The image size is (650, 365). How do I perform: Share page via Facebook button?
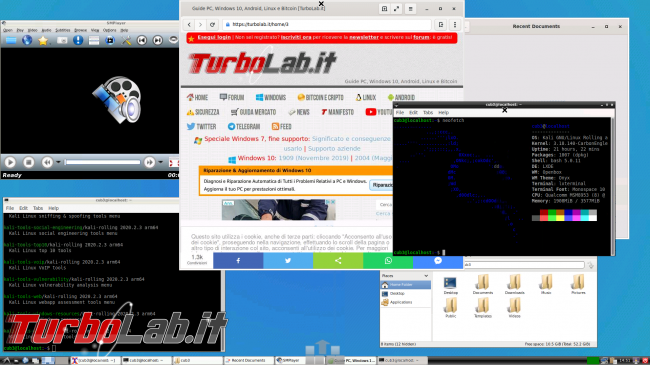click(x=238, y=260)
